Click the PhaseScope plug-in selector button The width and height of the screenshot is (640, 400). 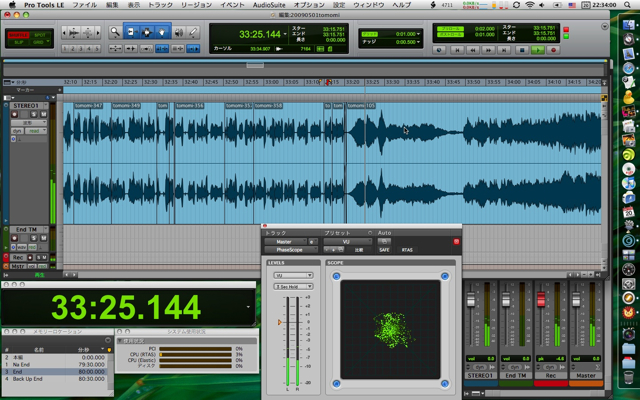[x=287, y=249]
